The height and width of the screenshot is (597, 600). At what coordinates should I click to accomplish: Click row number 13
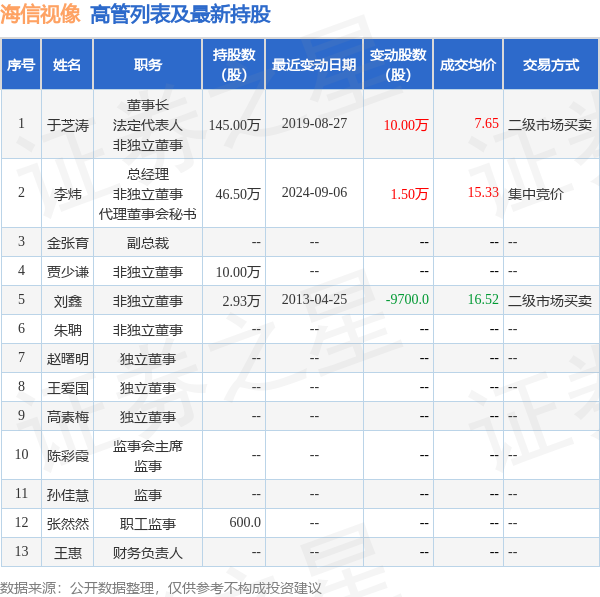(21, 551)
